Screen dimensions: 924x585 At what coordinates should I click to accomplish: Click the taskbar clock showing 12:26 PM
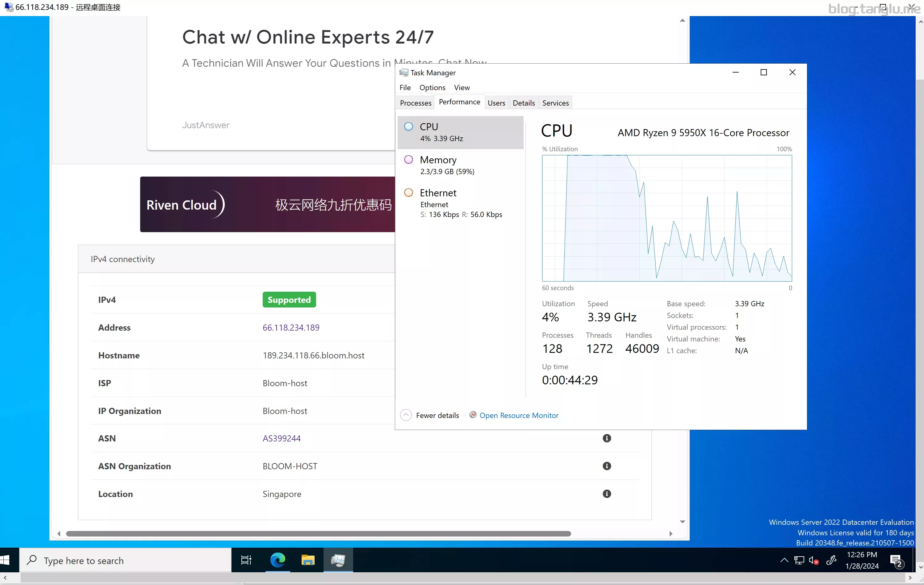pyautogui.click(x=861, y=560)
